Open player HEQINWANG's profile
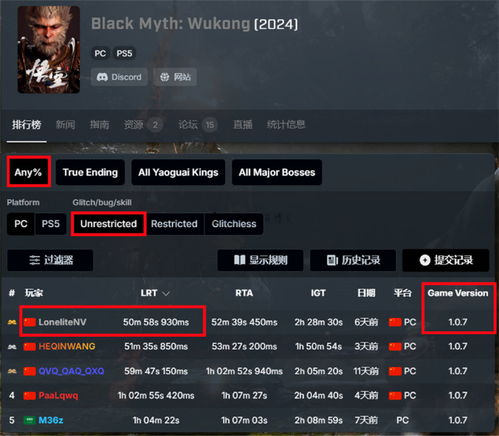499x436 pixels. pyautogui.click(x=67, y=346)
